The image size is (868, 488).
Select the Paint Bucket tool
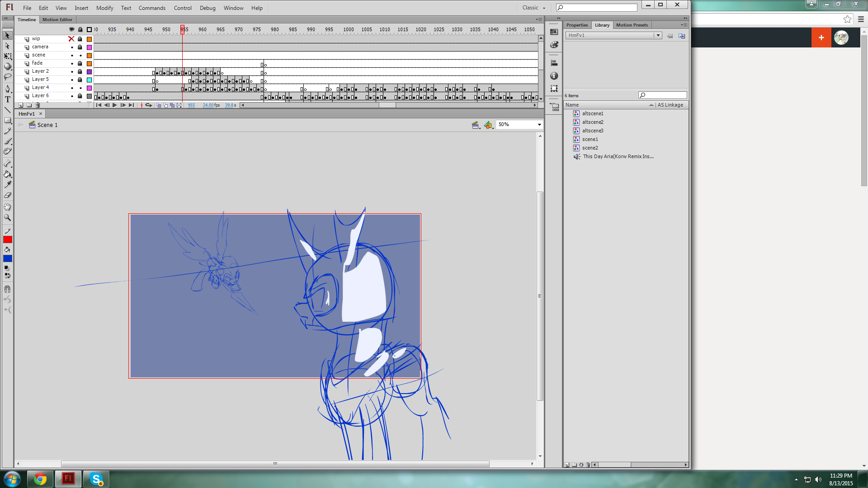(x=8, y=174)
